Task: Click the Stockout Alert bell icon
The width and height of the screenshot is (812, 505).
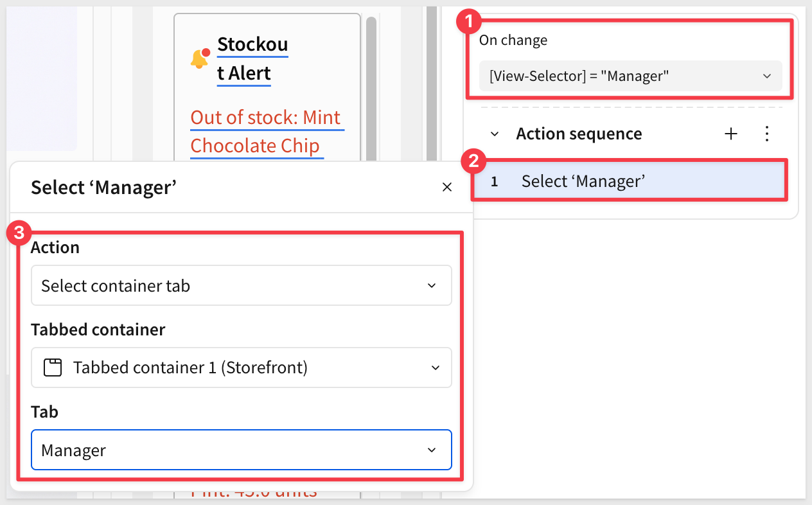Action: (x=200, y=58)
